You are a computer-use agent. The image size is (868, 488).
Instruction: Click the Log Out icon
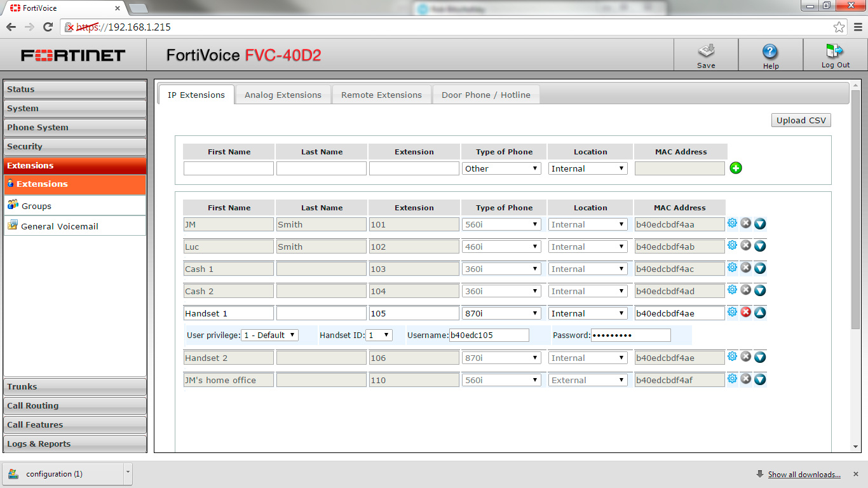(835, 51)
